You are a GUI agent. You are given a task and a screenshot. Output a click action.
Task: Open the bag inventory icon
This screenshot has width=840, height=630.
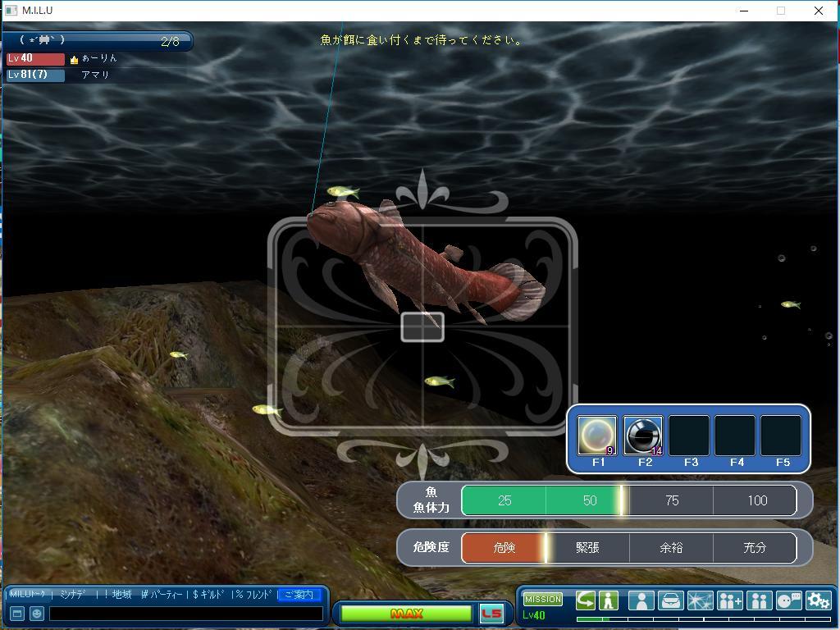point(670,600)
